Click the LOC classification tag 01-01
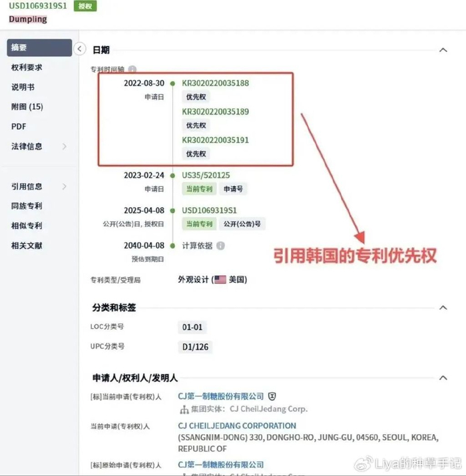Image resolution: width=466 pixels, height=476 pixels. 192,327
